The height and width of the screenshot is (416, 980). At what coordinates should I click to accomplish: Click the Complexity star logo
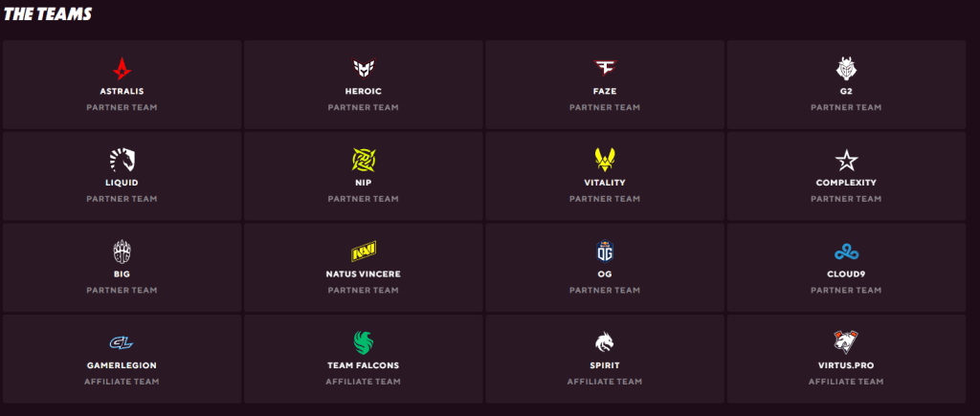tap(846, 159)
